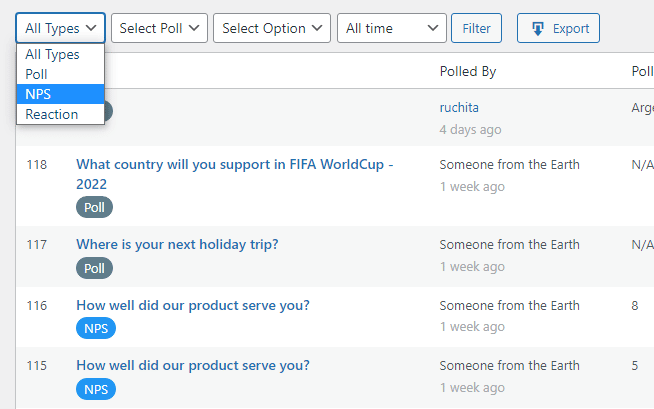Click the NPS badge under entry 116
Image resolution: width=654 pixels, height=409 pixels.
96,329
